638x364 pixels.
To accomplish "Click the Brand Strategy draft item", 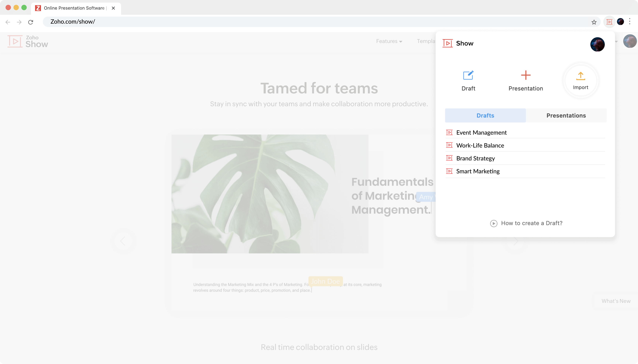I will pos(475,158).
